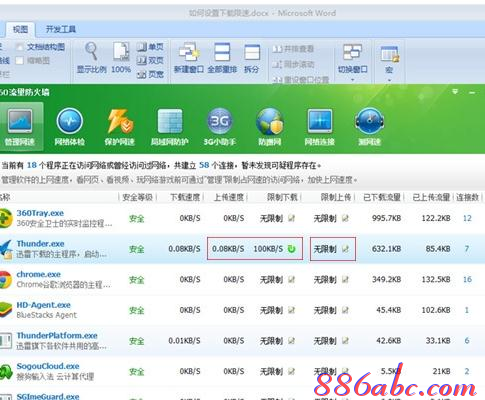Reset the 100KB/S download limit of Thunder.exe
The width and height of the screenshot is (485, 400).
point(291,249)
